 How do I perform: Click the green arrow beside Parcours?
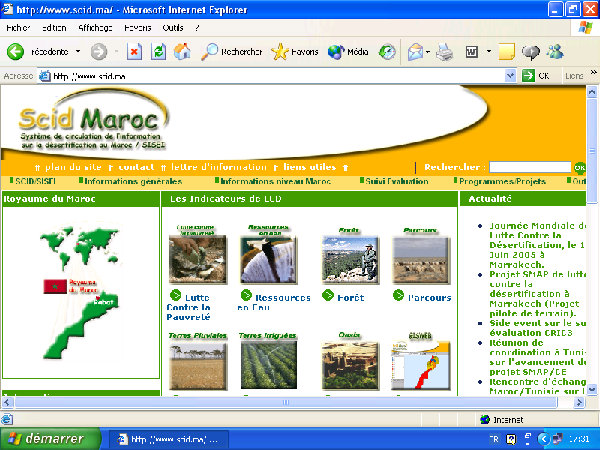coord(398,295)
